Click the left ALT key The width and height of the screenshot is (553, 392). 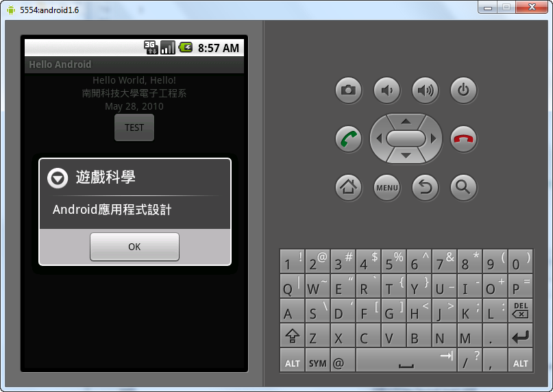(293, 360)
